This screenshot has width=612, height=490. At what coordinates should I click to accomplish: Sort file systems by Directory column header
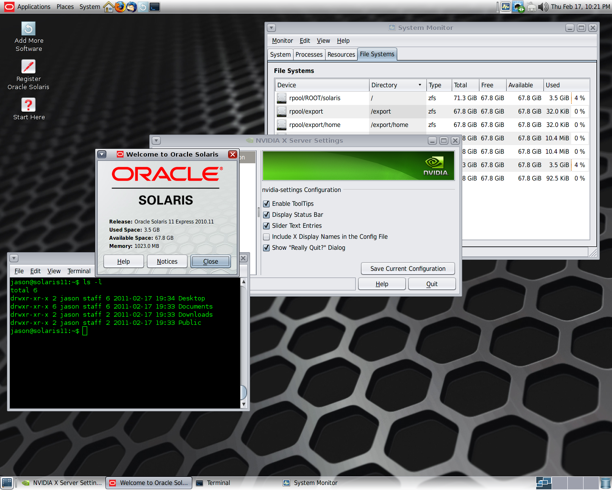click(397, 85)
